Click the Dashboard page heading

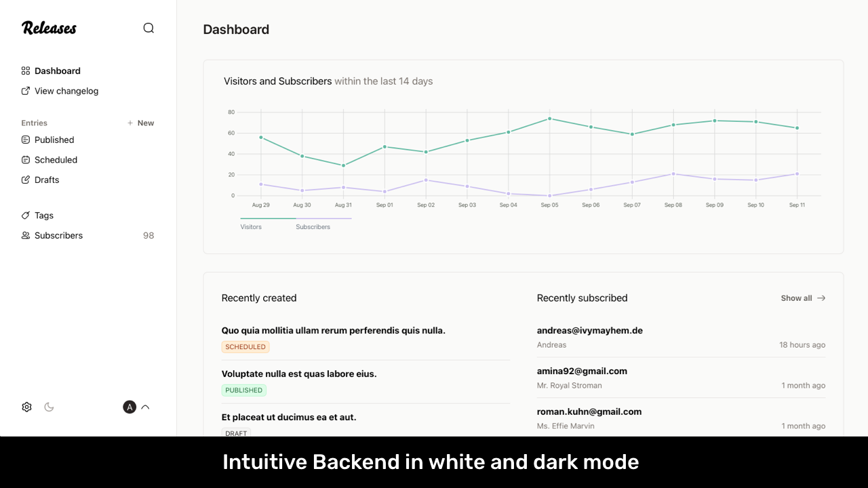click(236, 29)
